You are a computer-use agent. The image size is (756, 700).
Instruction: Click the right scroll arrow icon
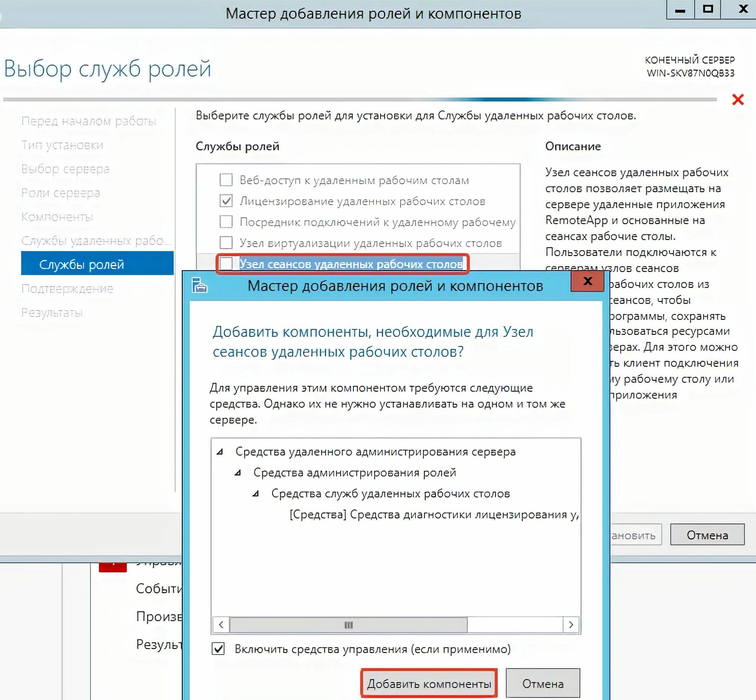(x=571, y=625)
